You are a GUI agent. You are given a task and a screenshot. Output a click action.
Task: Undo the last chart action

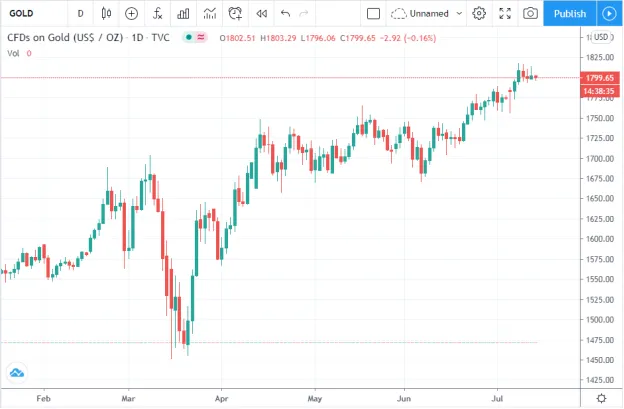pos(285,14)
